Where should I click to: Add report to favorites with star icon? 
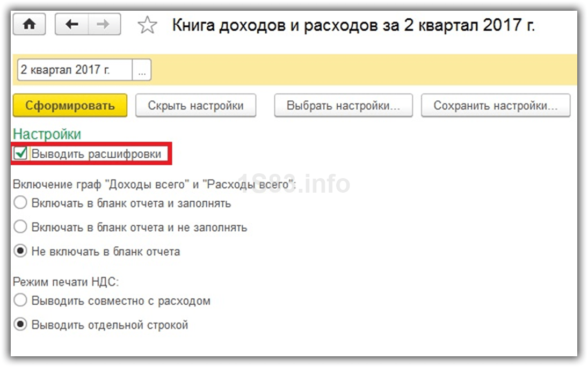pos(147,26)
